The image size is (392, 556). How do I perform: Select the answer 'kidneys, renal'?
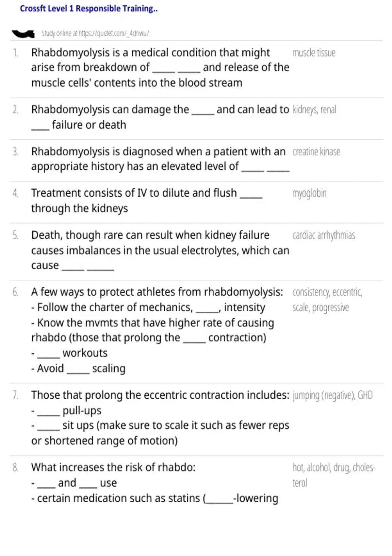(x=314, y=110)
